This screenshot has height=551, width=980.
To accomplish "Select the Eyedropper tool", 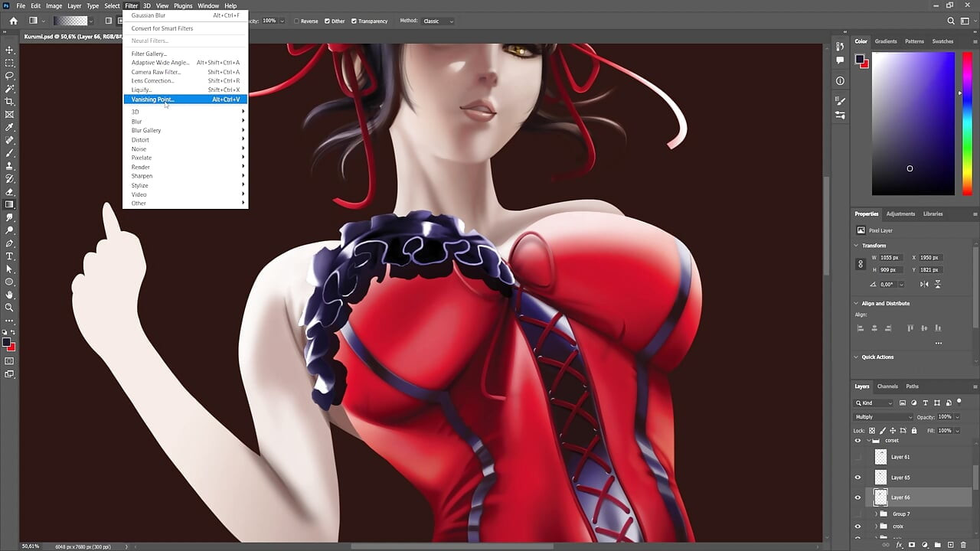I will [10, 127].
